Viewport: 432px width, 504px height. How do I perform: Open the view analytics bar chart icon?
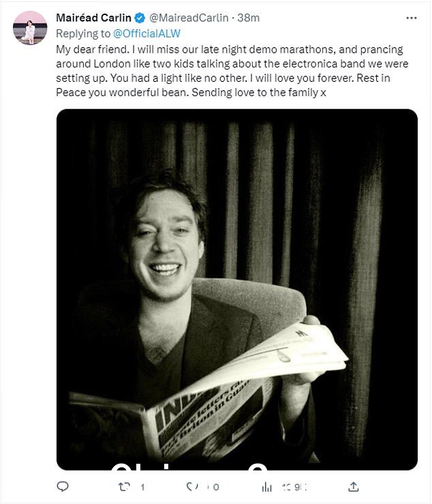[266, 487]
